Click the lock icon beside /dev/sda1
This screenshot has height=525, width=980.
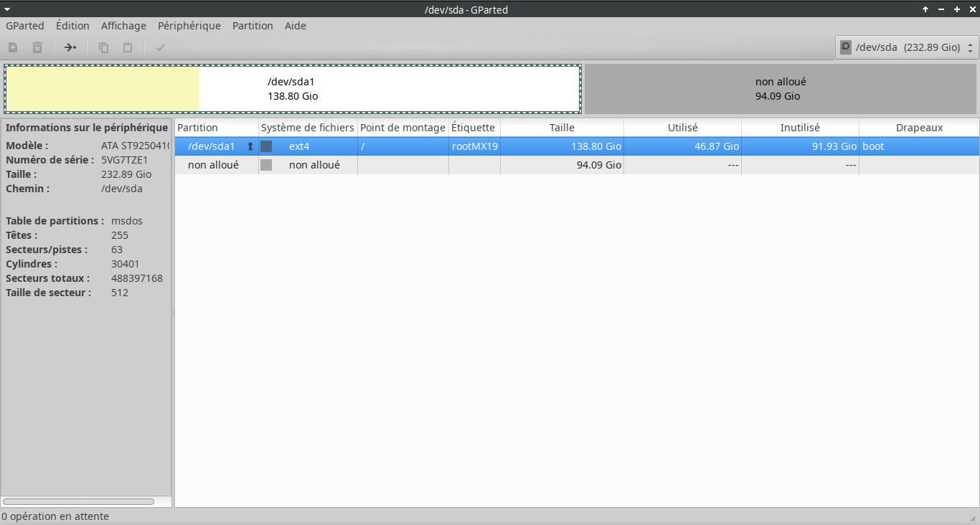(x=250, y=146)
